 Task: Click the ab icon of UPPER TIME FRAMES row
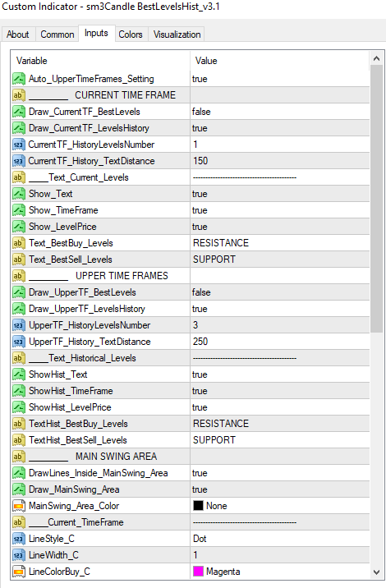(18, 276)
